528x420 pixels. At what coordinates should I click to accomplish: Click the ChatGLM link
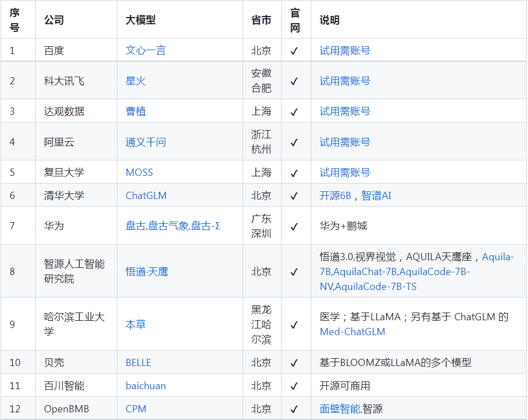tap(146, 196)
